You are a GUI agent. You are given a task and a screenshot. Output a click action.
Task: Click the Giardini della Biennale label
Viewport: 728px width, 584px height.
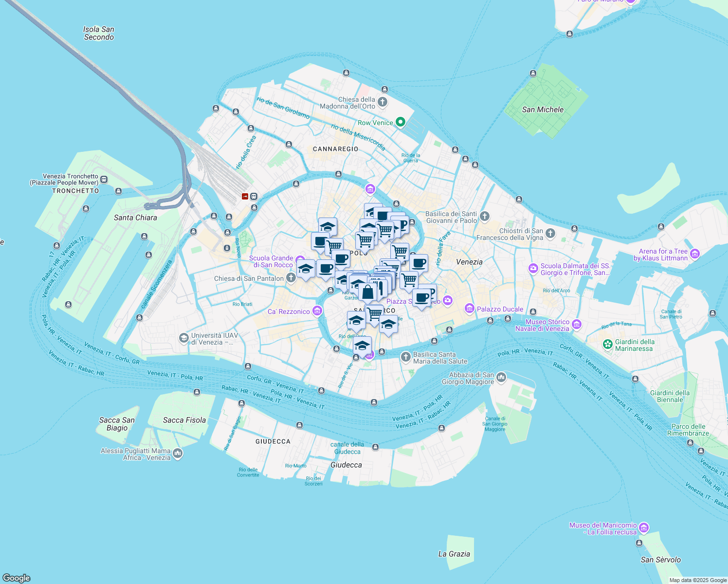[670, 396]
